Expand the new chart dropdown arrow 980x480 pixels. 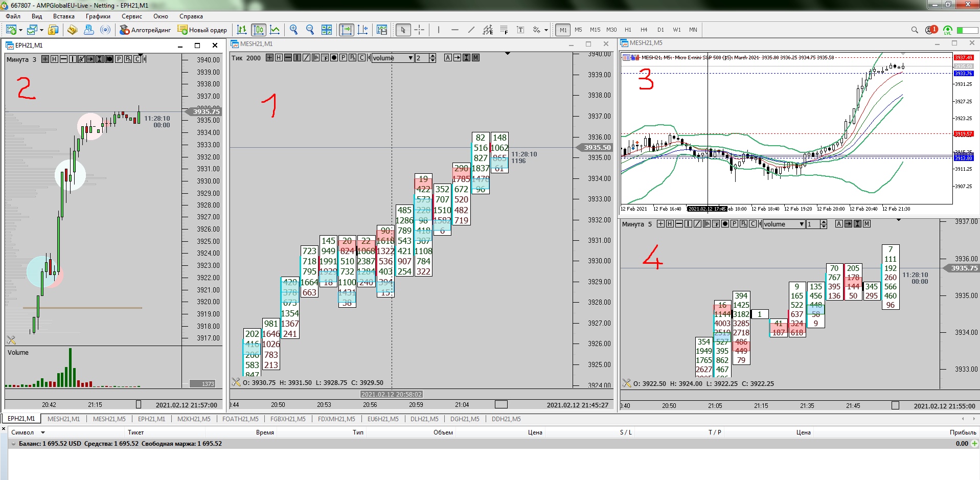coord(20,30)
